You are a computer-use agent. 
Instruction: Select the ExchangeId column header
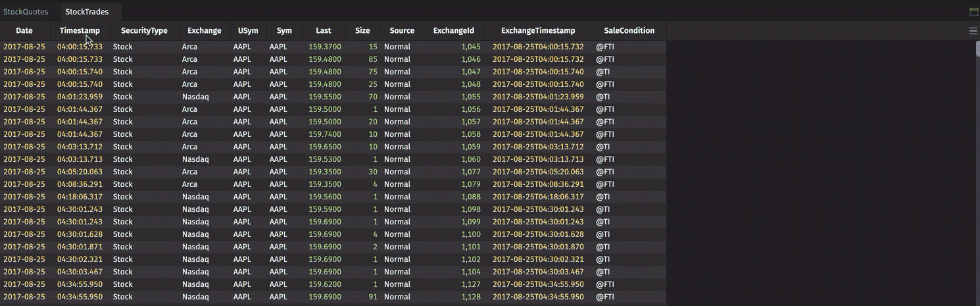coord(454,31)
